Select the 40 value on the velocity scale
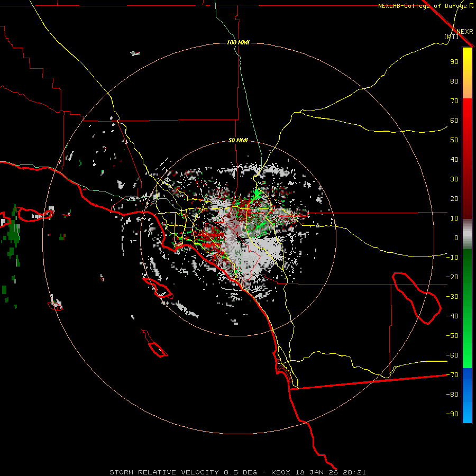The height and width of the screenshot is (476, 476). [454, 160]
